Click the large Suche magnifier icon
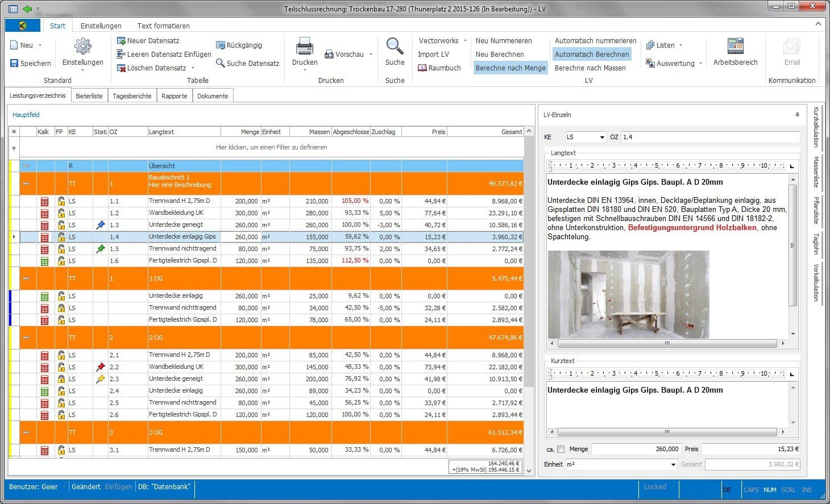830x504 pixels. pos(395,47)
